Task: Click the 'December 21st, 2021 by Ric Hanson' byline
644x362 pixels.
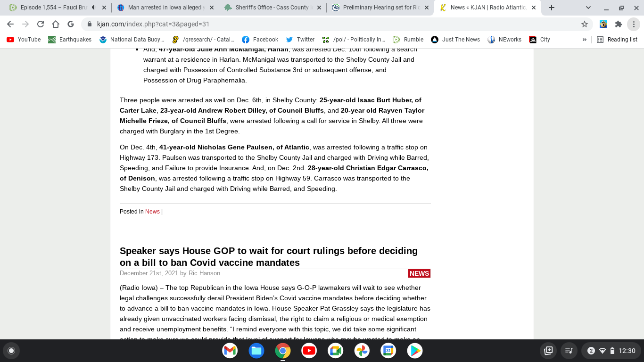Action: (x=170, y=273)
